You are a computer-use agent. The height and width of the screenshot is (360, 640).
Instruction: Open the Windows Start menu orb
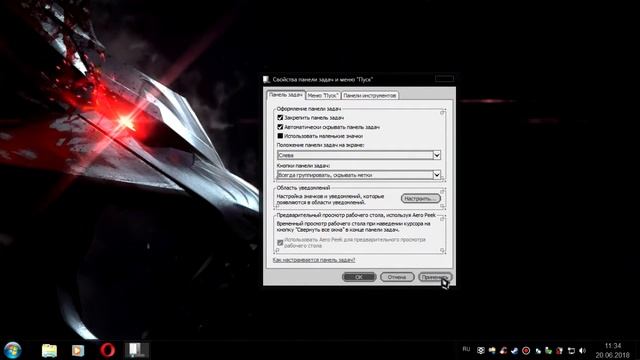[x=13, y=350]
